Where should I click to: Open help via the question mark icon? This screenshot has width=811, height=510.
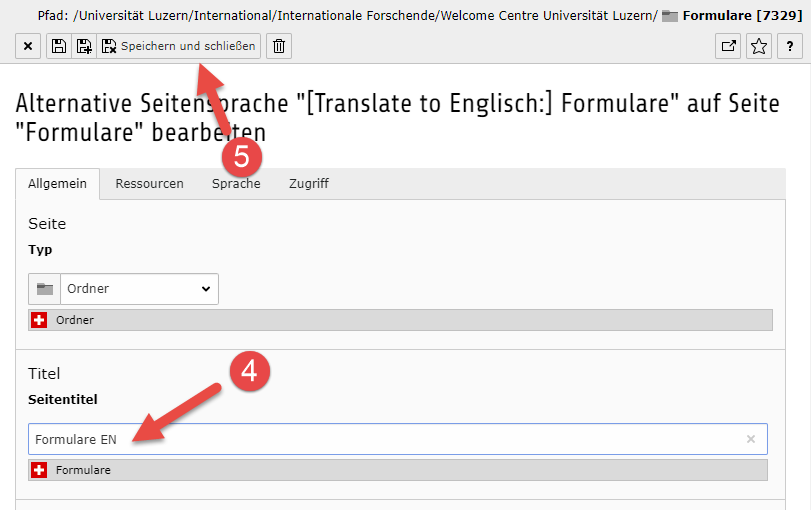coord(790,46)
